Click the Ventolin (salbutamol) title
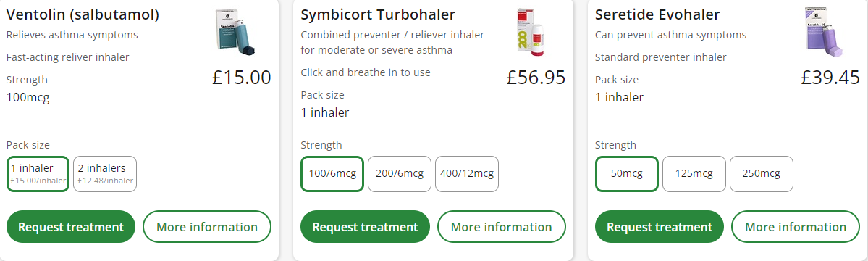 tap(83, 15)
